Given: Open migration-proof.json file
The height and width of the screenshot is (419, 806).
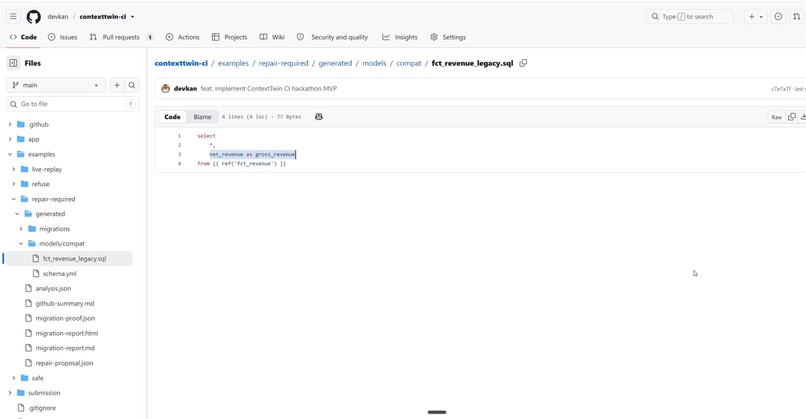Looking at the screenshot, I should point(65,318).
